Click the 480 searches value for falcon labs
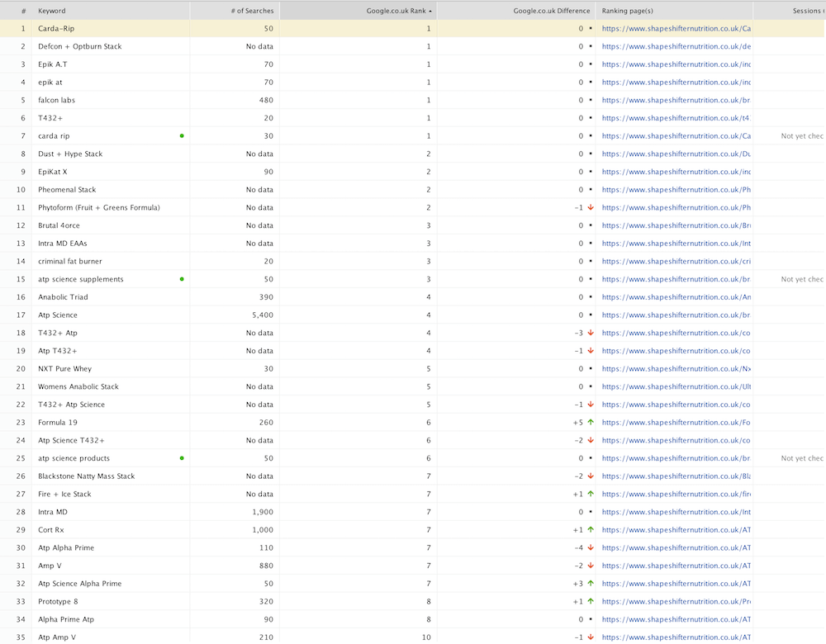The width and height of the screenshot is (826, 644). 266,100
